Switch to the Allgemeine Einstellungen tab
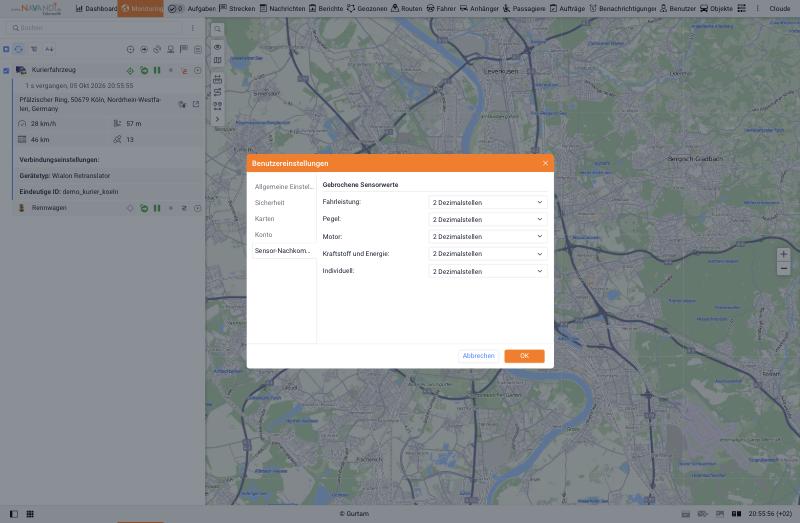Image resolution: width=800 pixels, height=523 pixels. 283,187
